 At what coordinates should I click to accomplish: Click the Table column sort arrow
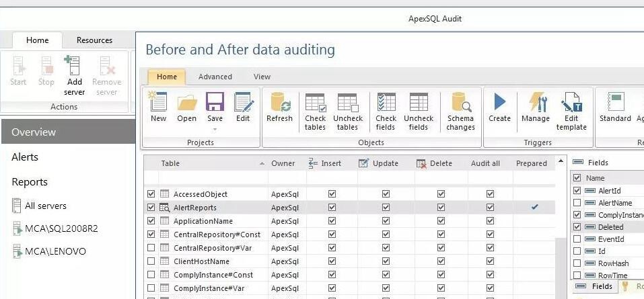tap(262, 164)
